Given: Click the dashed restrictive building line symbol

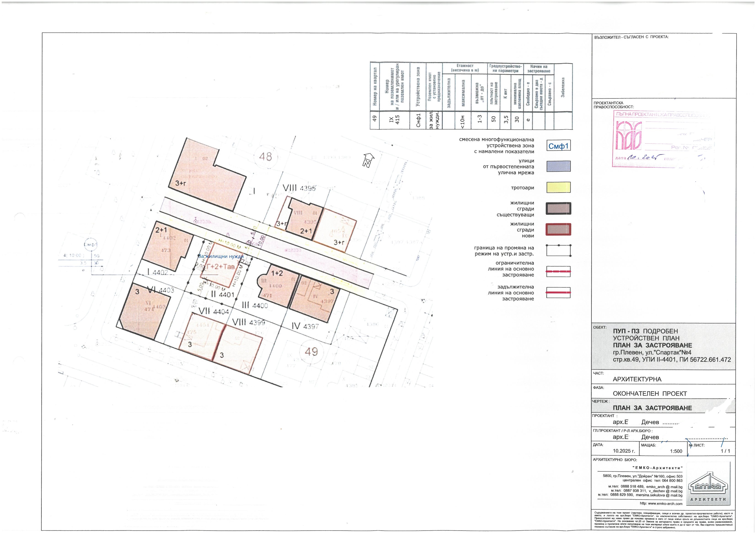Looking at the screenshot, I should point(558,272).
